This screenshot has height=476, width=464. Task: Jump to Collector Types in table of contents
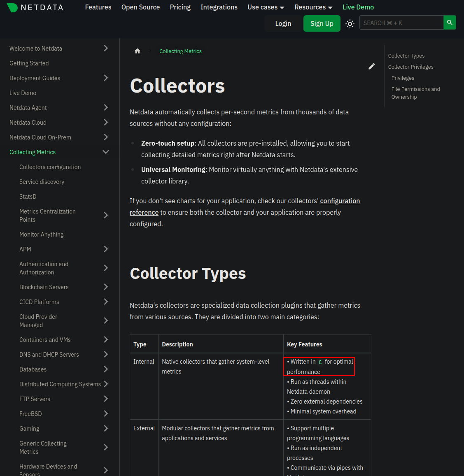(x=406, y=56)
